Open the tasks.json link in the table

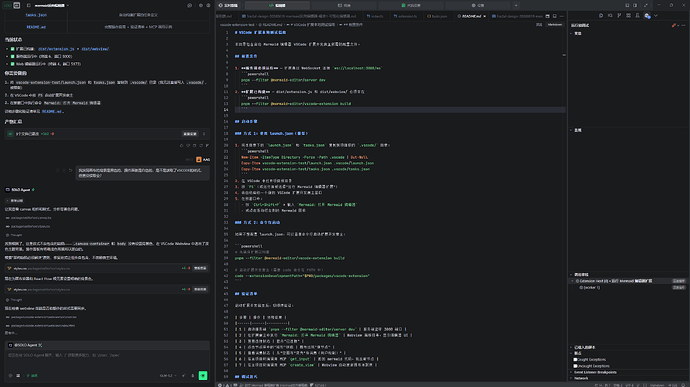click(x=36, y=15)
